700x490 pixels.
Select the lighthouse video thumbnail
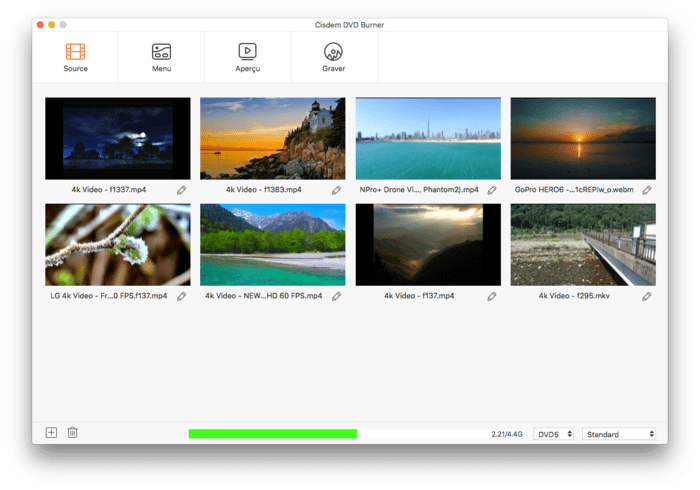point(273,138)
